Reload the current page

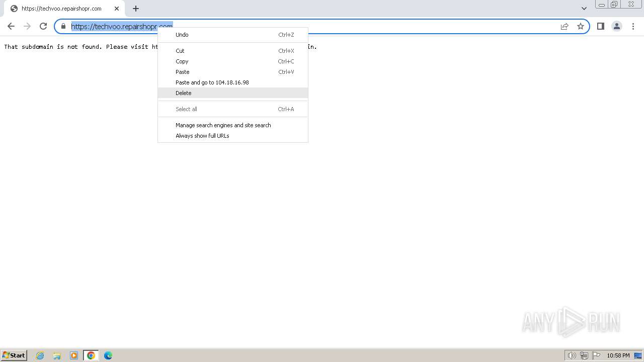pos(43,26)
